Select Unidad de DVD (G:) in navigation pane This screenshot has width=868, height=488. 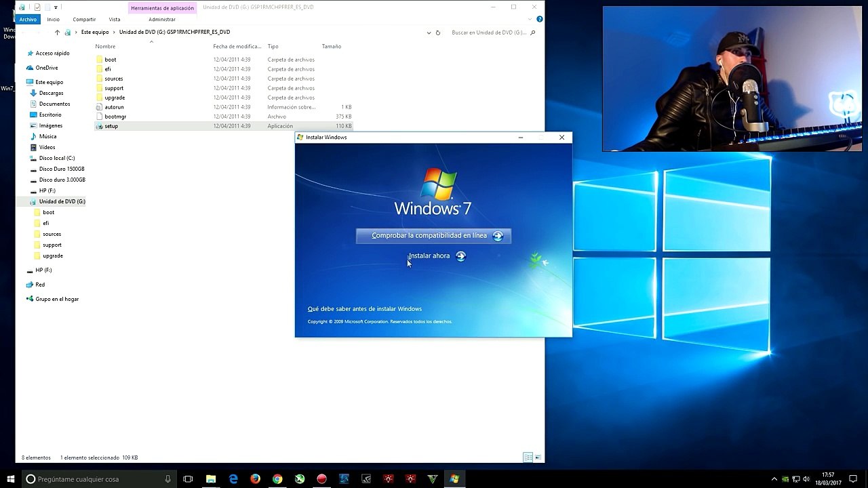pyautogui.click(x=62, y=201)
